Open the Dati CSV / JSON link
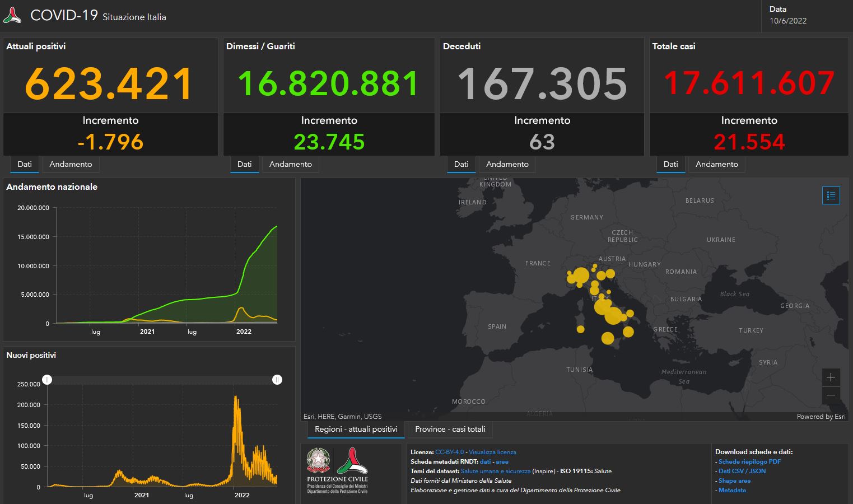Image resolution: width=853 pixels, height=504 pixels. pyautogui.click(x=742, y=471)
